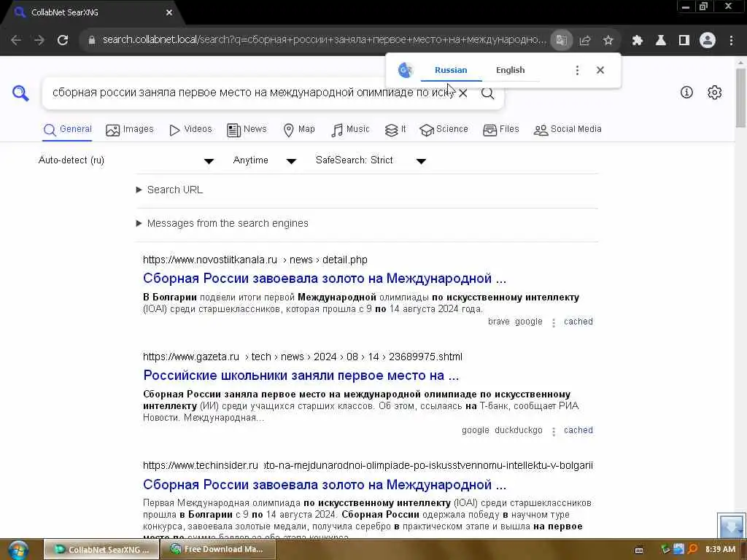Select English in translate popup
This screenshot has width=747, height=560.
click(x=510, y=70)
